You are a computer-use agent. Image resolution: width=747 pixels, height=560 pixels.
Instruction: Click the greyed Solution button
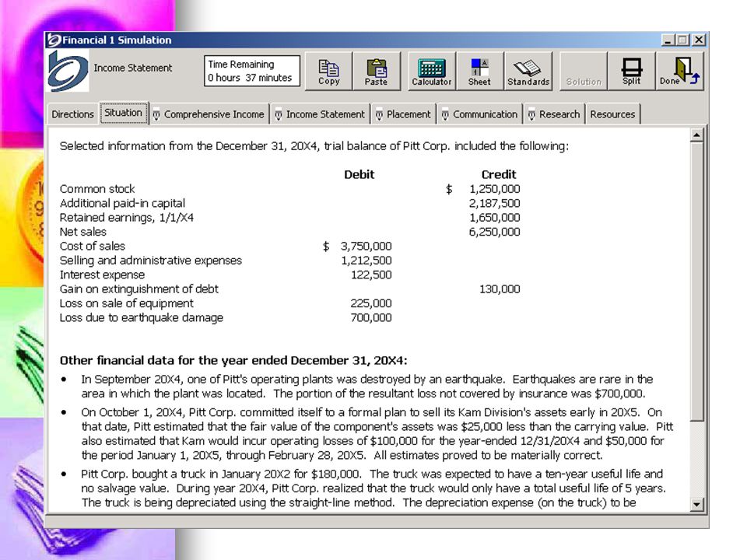click(584, 71)
